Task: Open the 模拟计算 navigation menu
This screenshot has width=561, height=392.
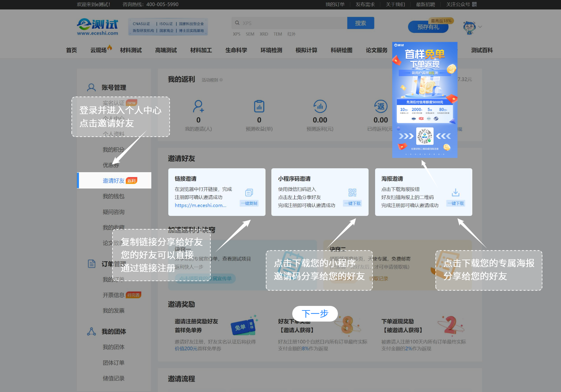Action: pos(306,50)
